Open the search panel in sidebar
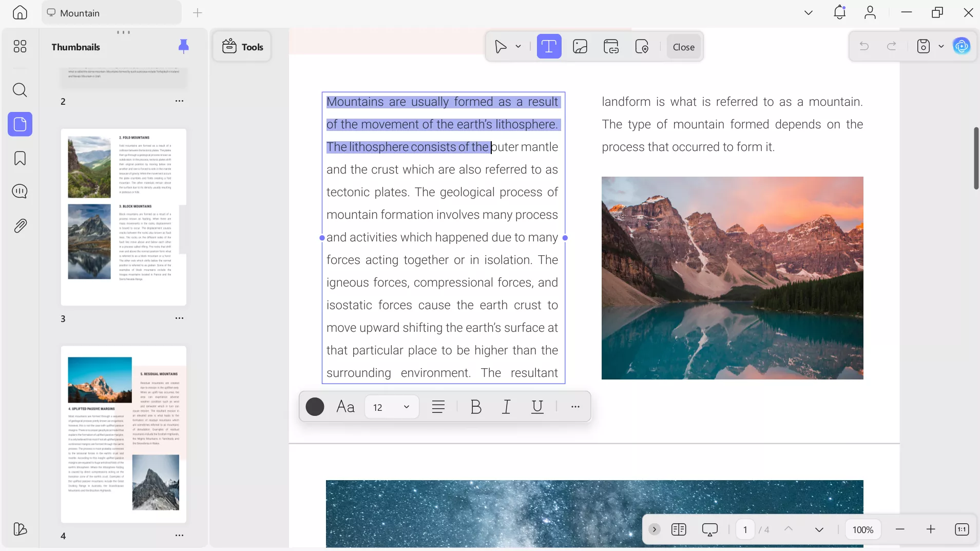 [x=20, y=90]
